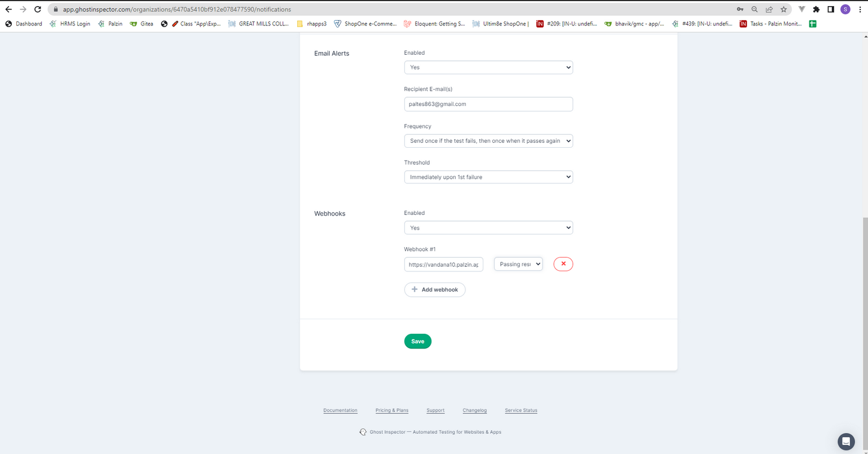This screenshot has height=454, width=868.
Task: Open the Gitea bookmark
Action: [x=142, y=24]
